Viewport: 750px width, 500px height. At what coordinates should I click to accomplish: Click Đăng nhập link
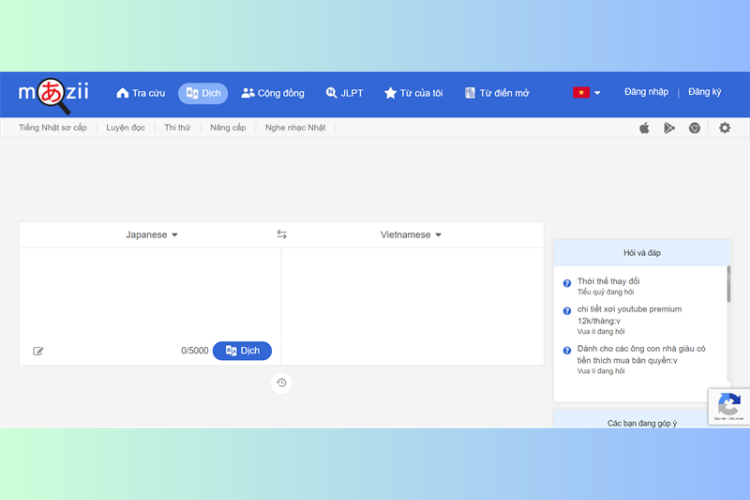[646, 92]
